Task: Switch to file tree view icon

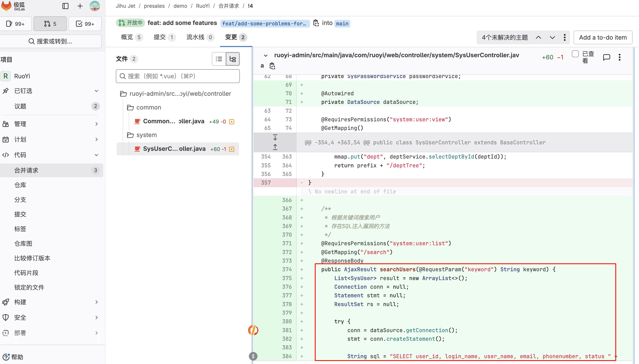Action: 233,59
